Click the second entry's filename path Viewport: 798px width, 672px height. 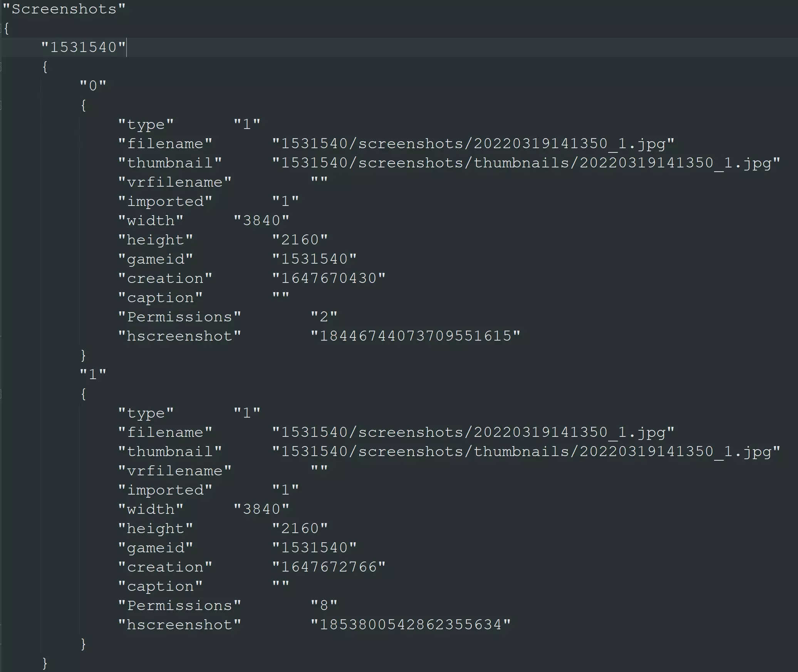coord(473,432)
